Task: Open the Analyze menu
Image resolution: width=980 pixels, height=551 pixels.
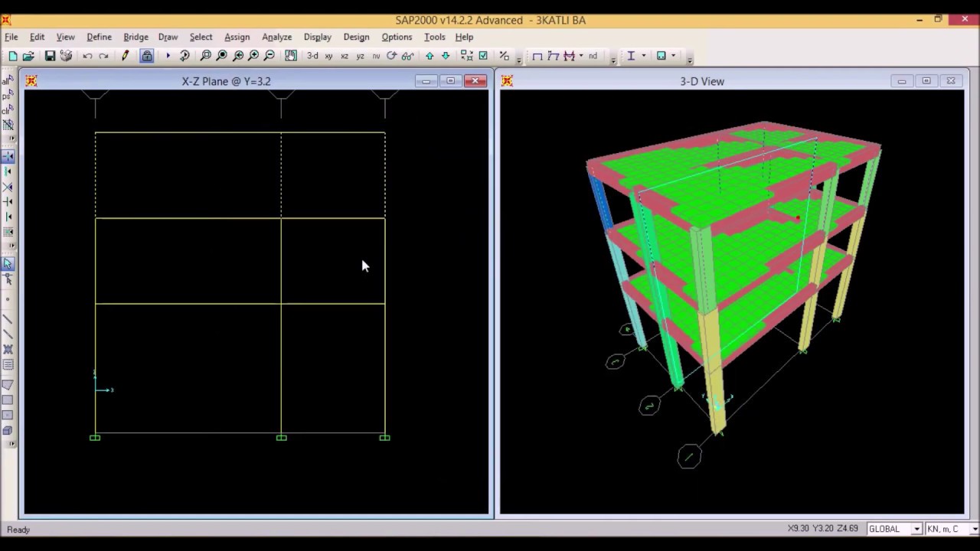Action: [x=276, y=37]
